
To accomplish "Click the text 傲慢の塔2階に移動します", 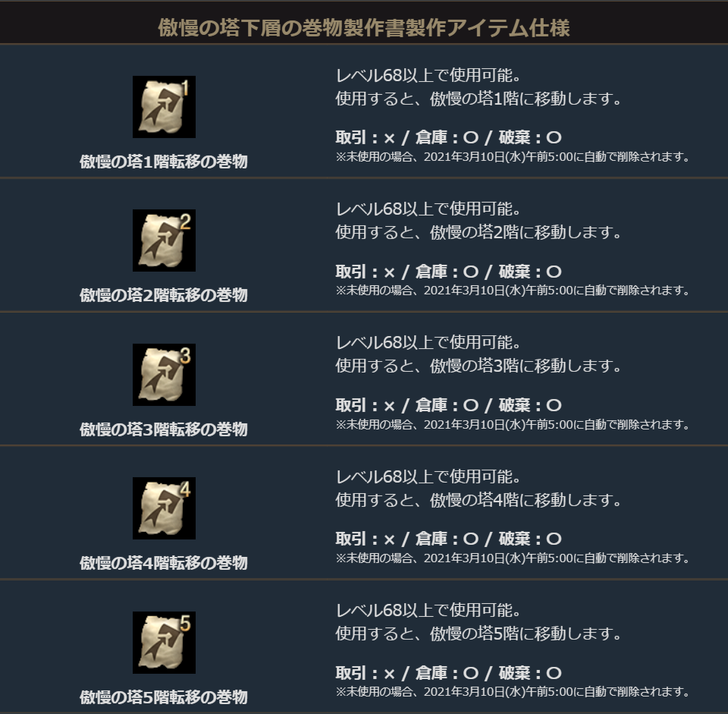I will 525,232.
